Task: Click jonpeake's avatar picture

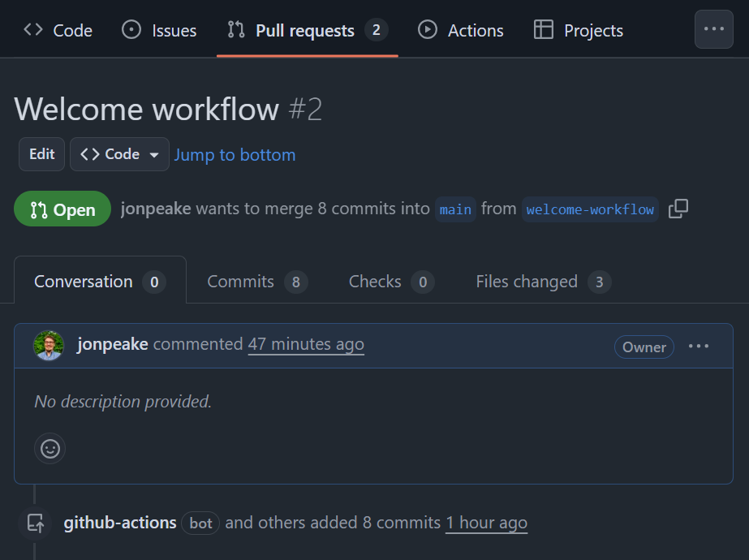Action: point(49,345)
